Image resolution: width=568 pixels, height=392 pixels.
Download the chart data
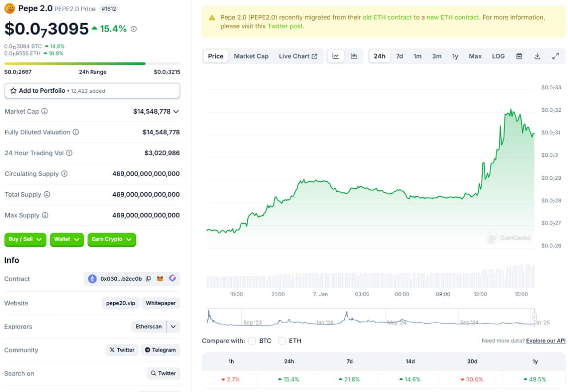537,56
